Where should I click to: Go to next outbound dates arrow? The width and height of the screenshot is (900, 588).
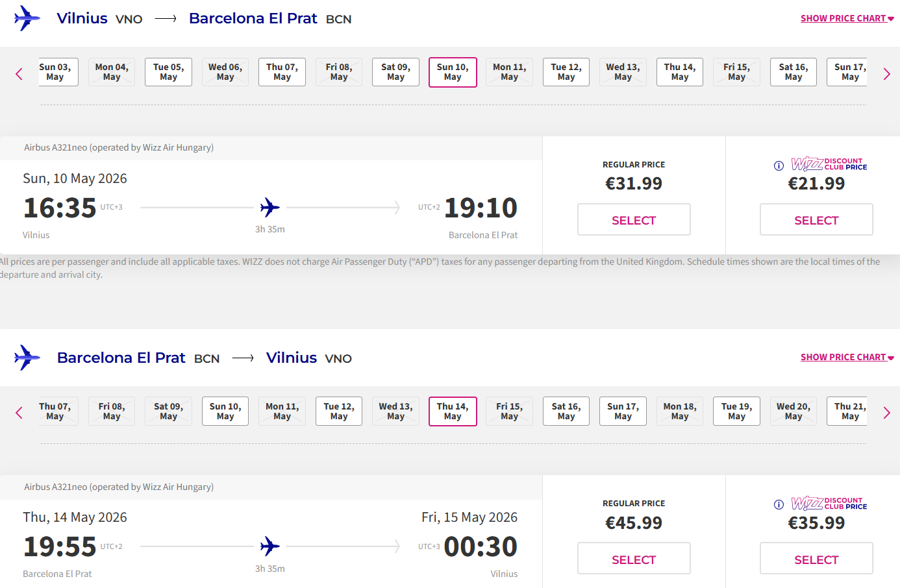[x=886, y=74]
